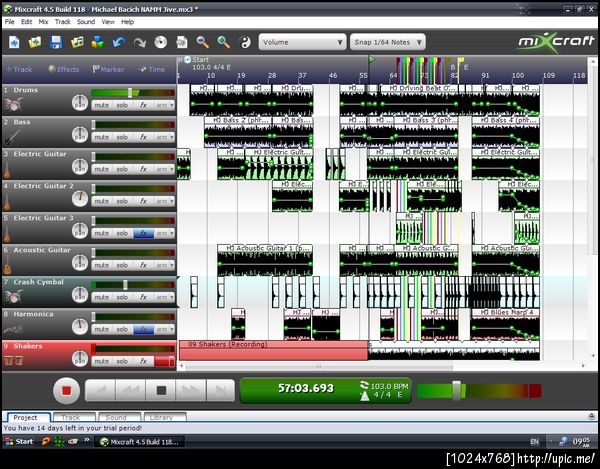Viewport: 600px width, 469px height.
Task: Click the Time button
Action: point(153,69)
